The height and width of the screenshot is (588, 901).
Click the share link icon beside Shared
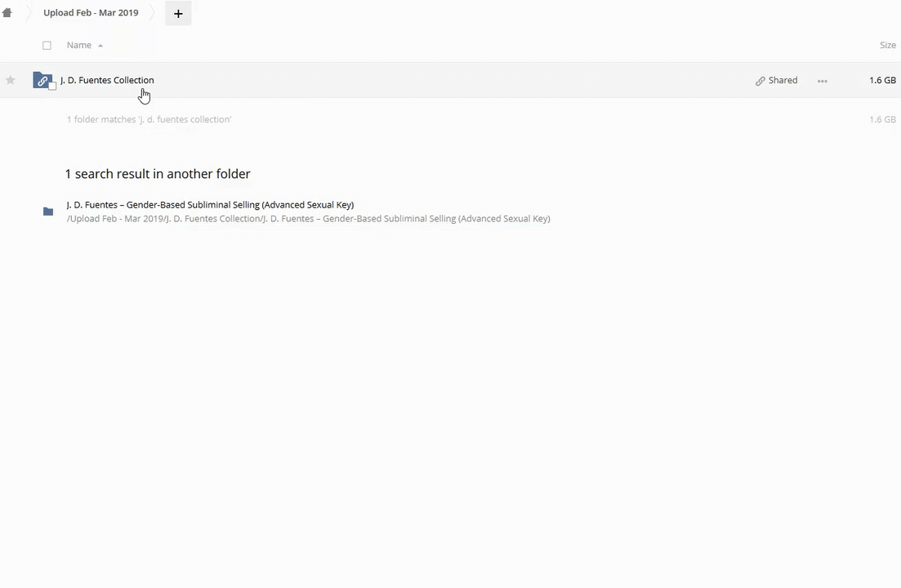point(760,81)
